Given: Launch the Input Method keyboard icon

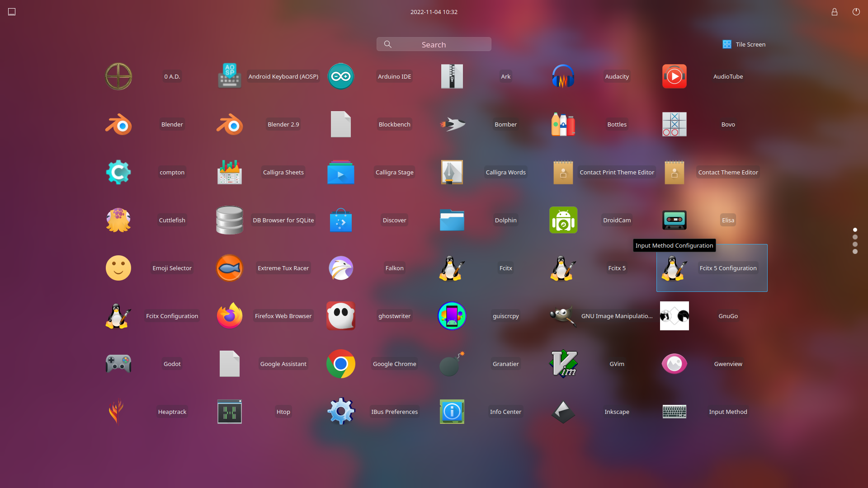Looking at the screenshot, I should (675, 412).
